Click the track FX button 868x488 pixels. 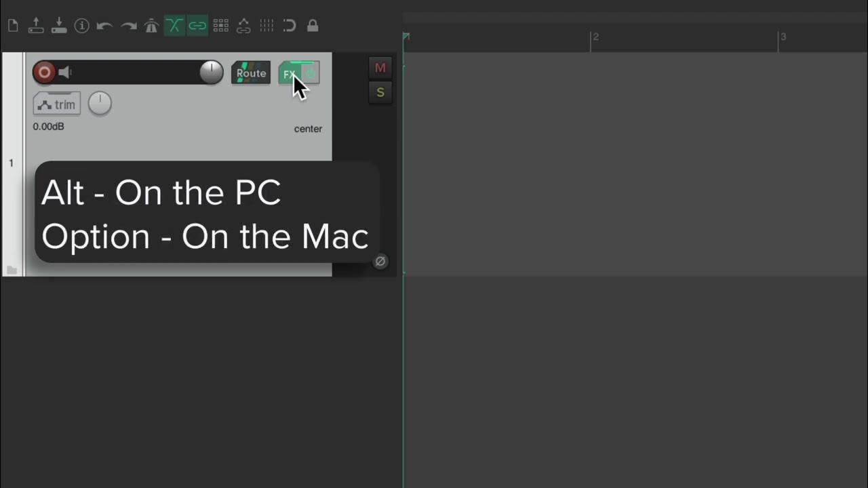click(290, 73)
